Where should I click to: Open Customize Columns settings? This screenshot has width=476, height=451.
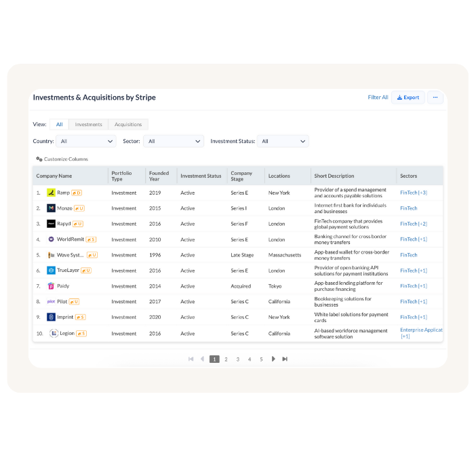(x=62, y=159)
